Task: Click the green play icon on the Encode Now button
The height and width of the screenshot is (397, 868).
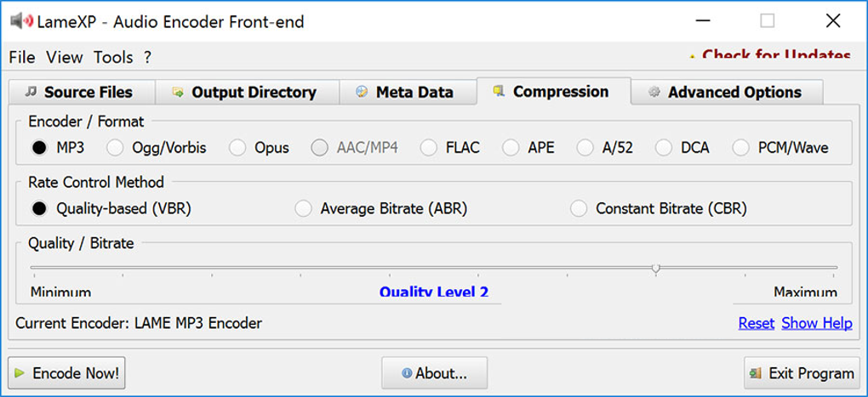Action: click(x=20, y=373)
